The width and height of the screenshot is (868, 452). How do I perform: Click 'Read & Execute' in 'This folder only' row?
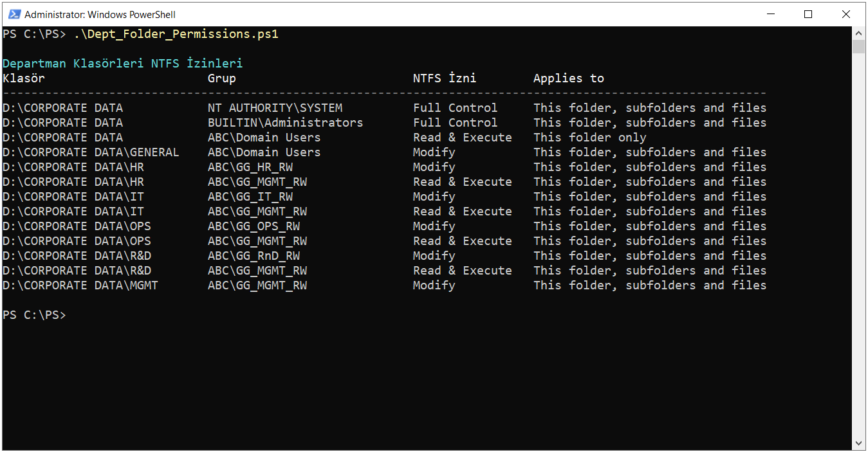tap(463, 138)
